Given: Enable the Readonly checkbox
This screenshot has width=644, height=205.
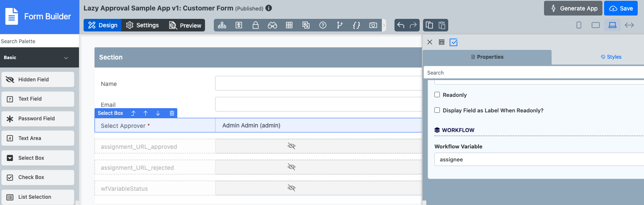Looking at the screenshot, I should (x=437, y=95).
